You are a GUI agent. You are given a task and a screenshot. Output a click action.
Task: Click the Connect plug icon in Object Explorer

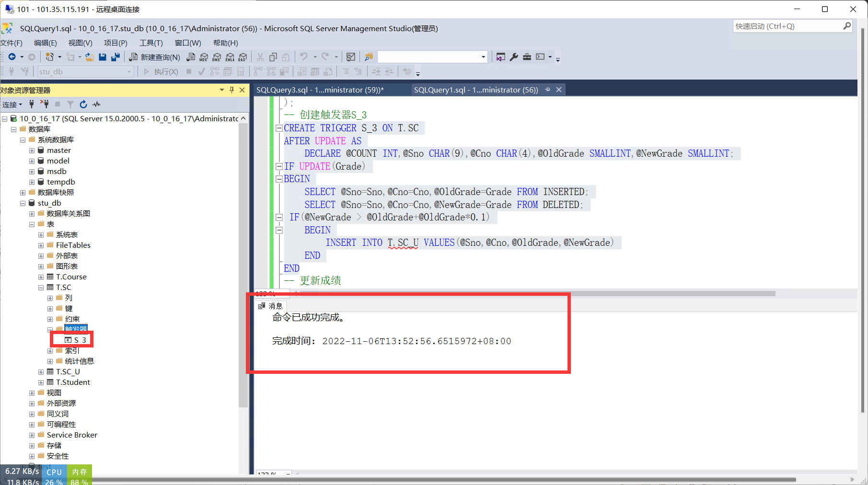pos(32,104)
